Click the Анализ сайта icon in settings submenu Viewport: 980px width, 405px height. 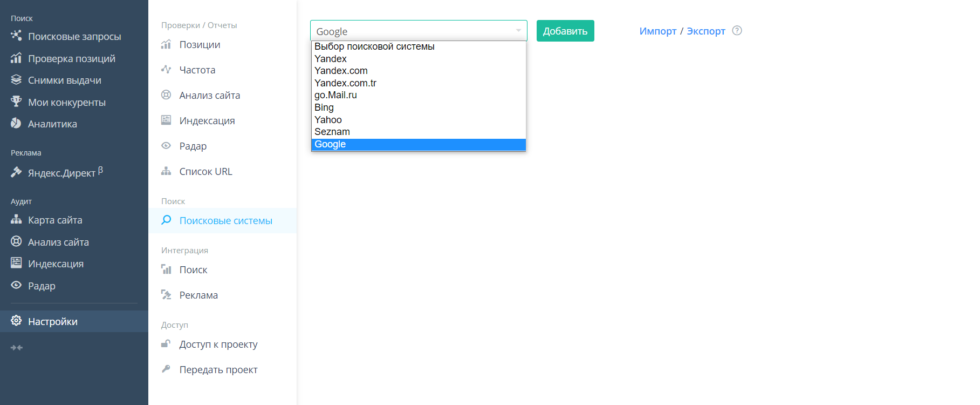(x=166, y=94)
